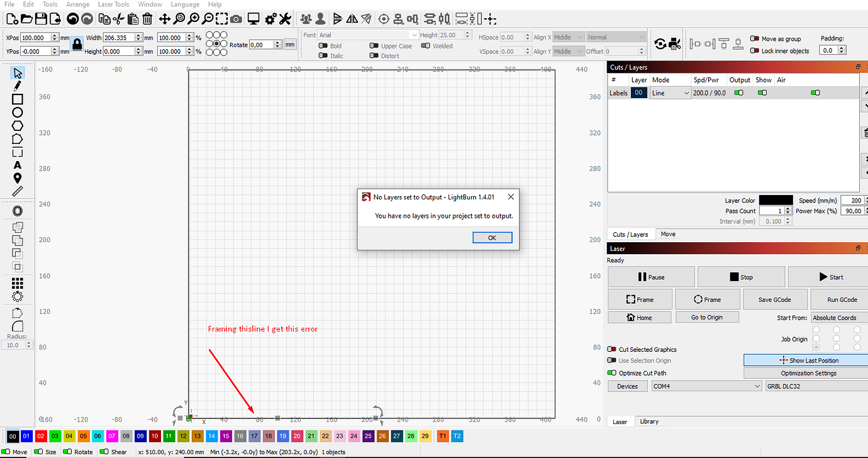This screenshot has width=868, height=458.
Task: Open the Device Settings wrench icon
Action: (x=285, y=19)
